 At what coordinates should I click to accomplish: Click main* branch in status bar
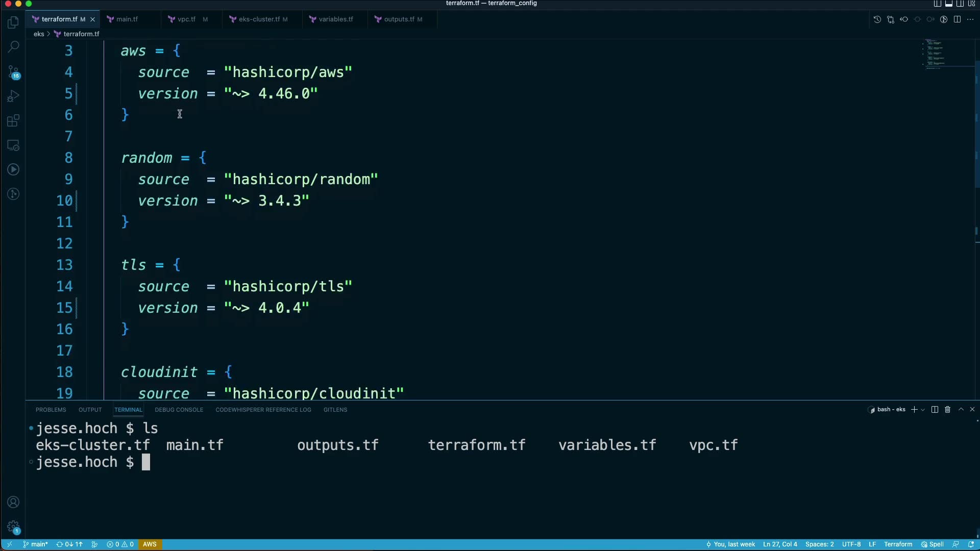[36, 544]
